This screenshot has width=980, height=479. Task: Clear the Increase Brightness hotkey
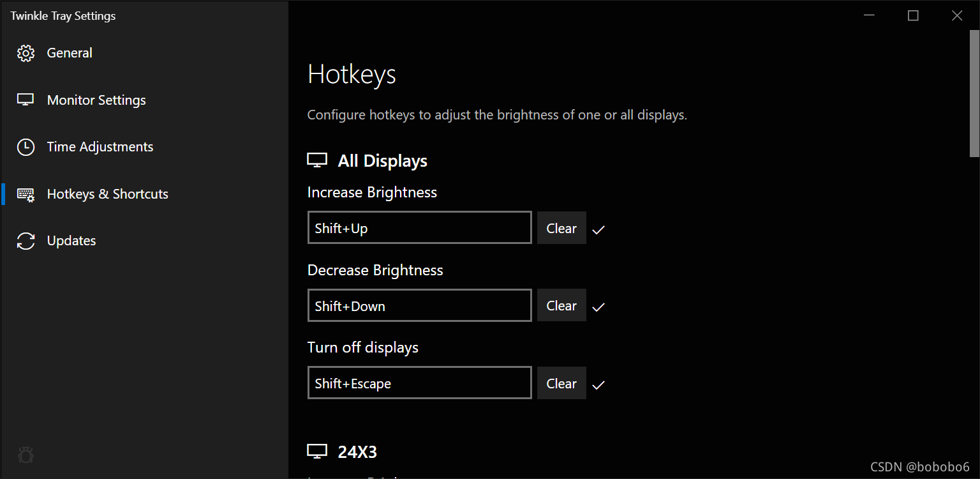point(561,228)
